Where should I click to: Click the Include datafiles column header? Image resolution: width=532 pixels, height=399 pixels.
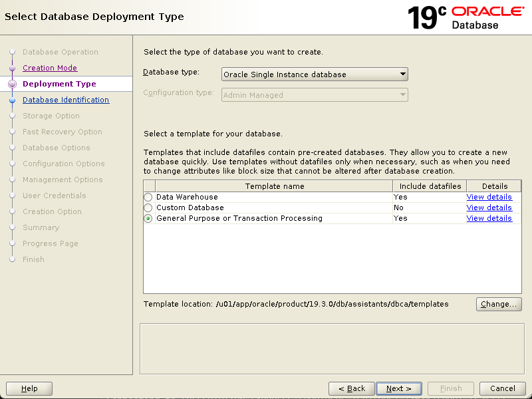tap(430, 186)
